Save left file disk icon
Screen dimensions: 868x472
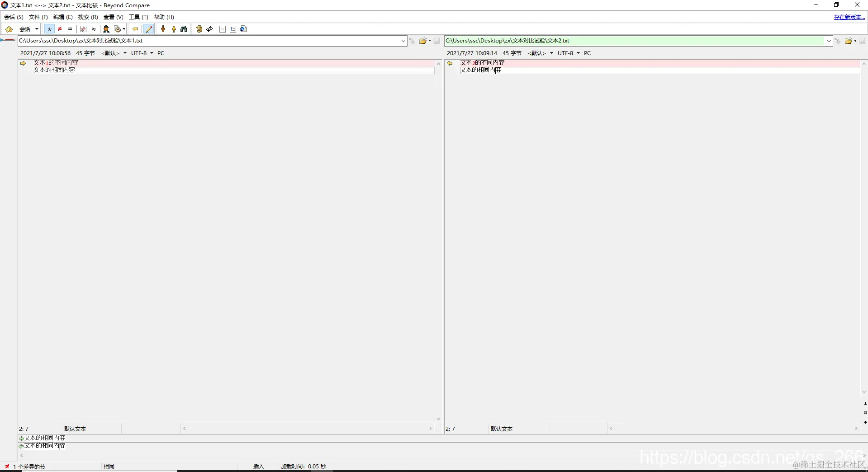(437, 41)
